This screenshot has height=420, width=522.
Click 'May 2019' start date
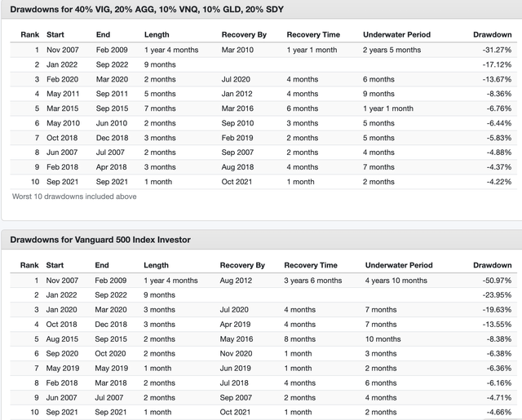63,369
